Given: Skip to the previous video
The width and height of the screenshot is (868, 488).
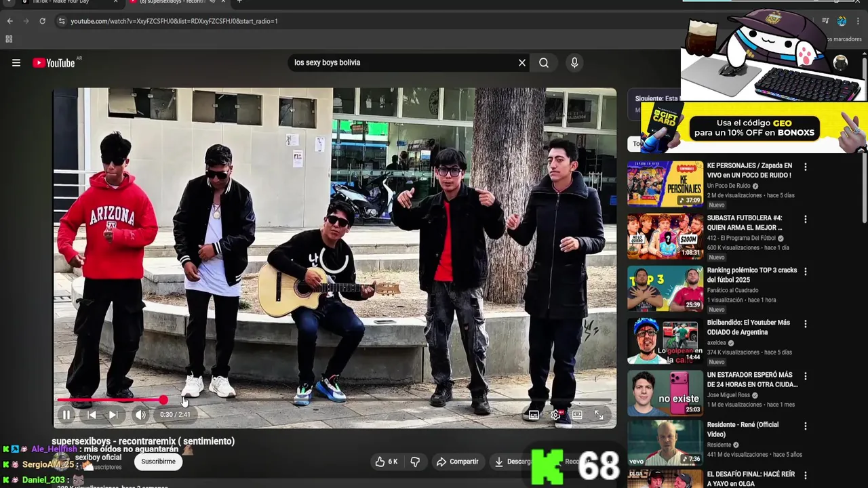Looking at the screenshot, I should [92, 415].
